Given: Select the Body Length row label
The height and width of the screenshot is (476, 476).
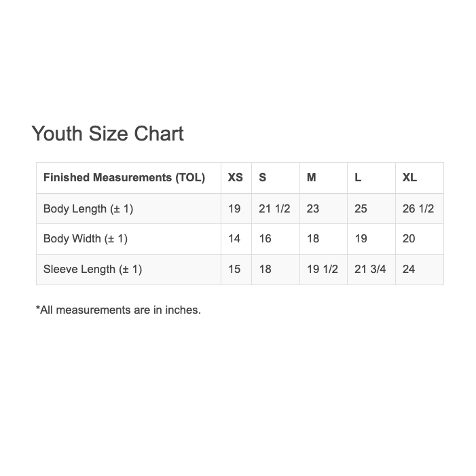Looking at the screenshot, I should [x=88, y=208].
